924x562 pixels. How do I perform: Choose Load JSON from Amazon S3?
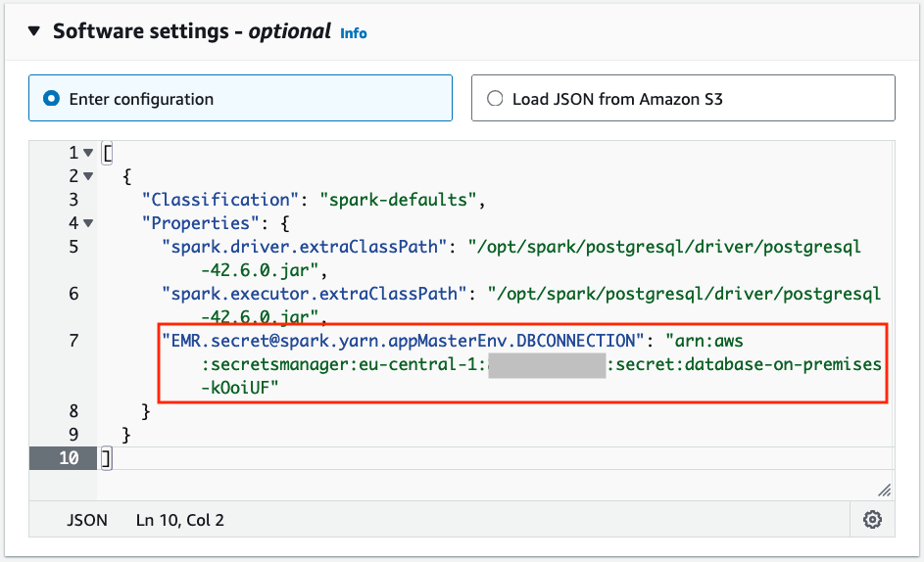[x=495, y=99]
